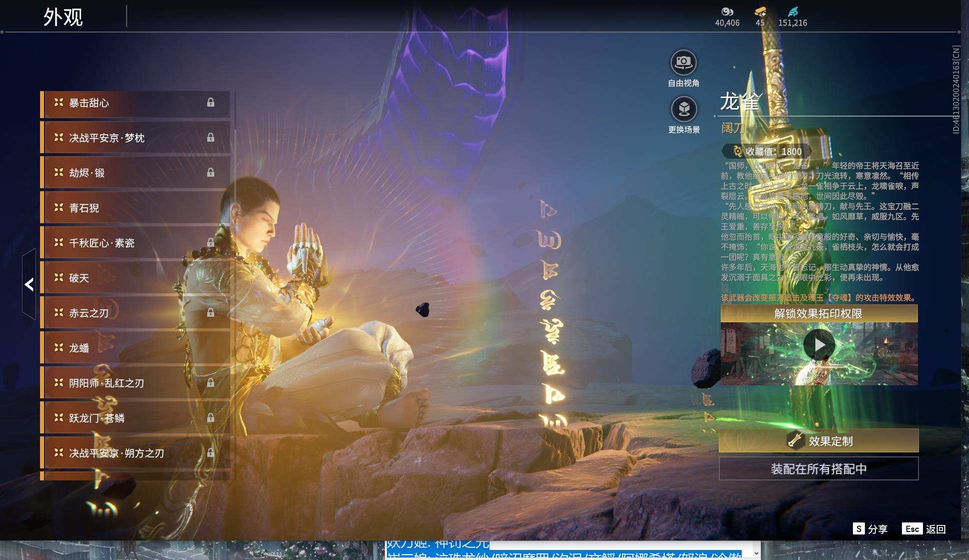Viewport: 969px width, 560px height.
Task: Select the 青石猊 skin row
Action: 135,208
